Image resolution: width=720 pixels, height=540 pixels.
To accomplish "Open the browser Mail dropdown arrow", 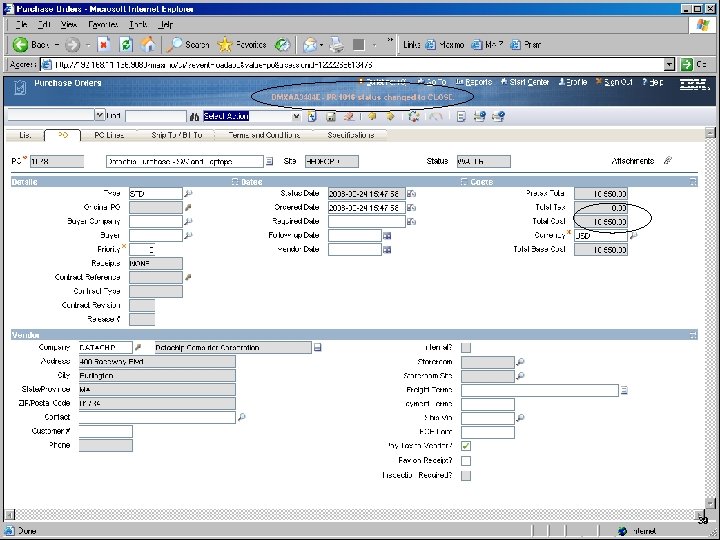I will (321, 45).
